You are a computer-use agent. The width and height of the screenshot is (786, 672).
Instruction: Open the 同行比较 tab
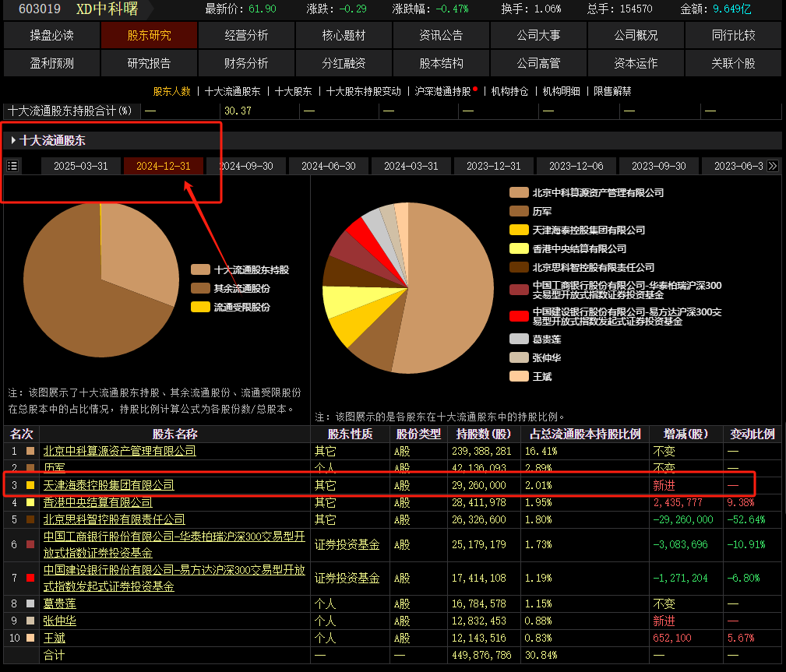click(733, 36)
